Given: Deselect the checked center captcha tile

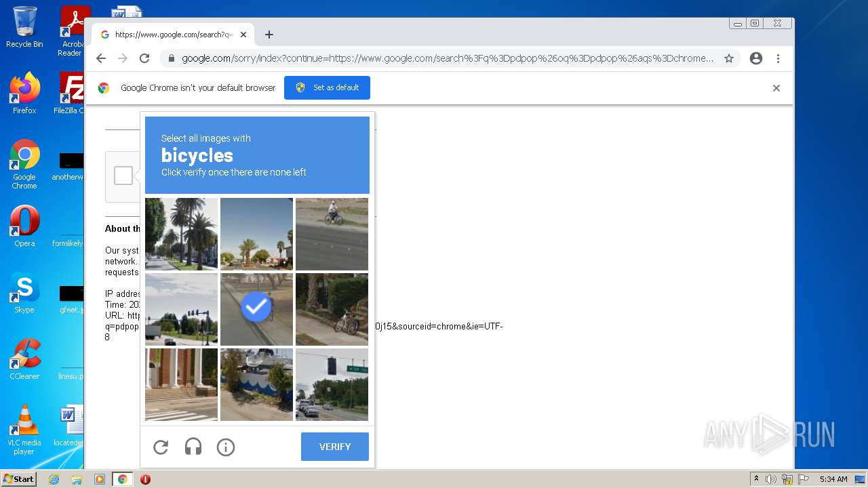Looking at the screenshot, I should 256,309.
